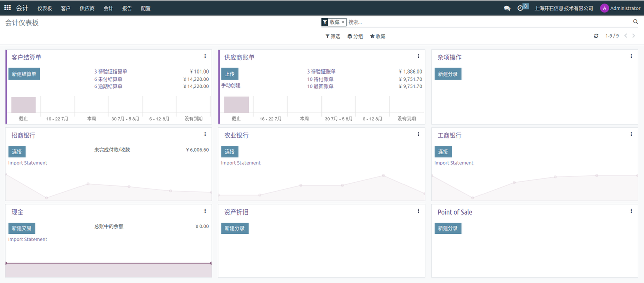The height and width of the screenshot is (283, 644).
Task: Open the chat conversations icon
Action: pyautogui.click(x=507, y=8)
